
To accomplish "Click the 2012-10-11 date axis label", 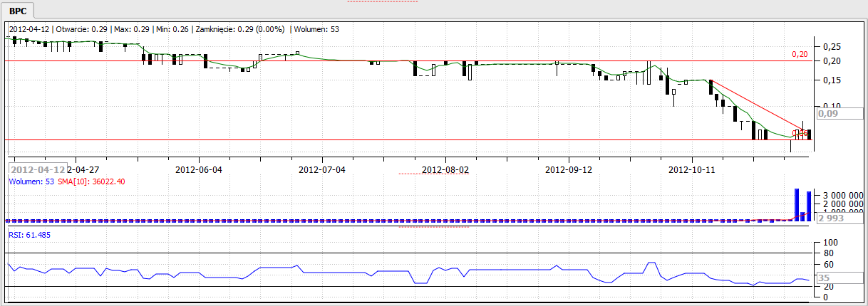I will 692,170.
